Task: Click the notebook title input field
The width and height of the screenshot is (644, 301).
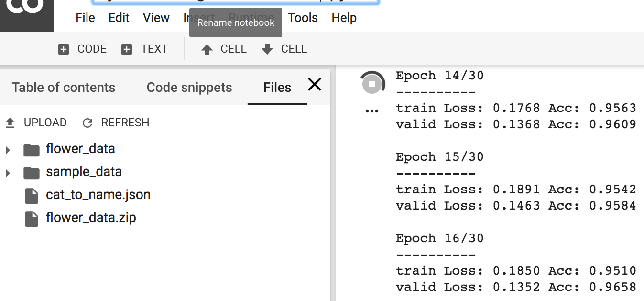Action: click(x=236, y=2)
